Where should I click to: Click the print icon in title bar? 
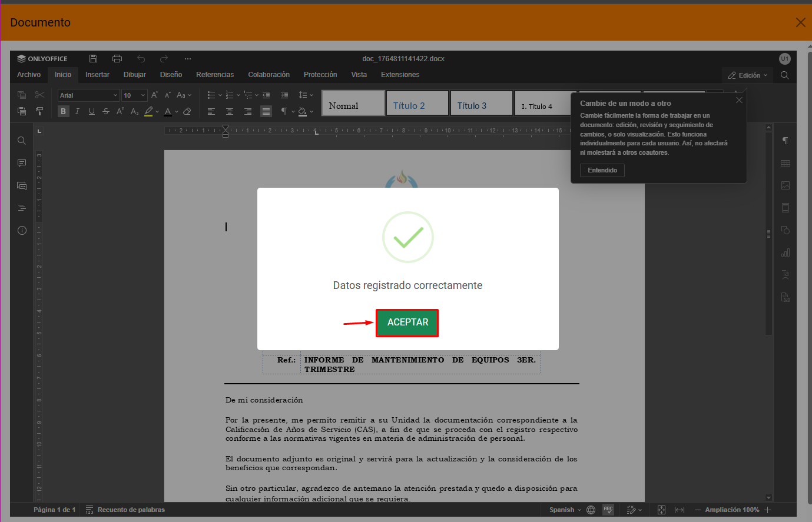pos(117,58)
